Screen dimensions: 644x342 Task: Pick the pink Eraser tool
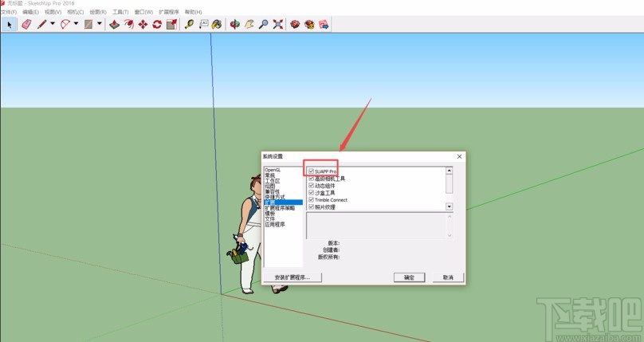(x=26, y=25)
